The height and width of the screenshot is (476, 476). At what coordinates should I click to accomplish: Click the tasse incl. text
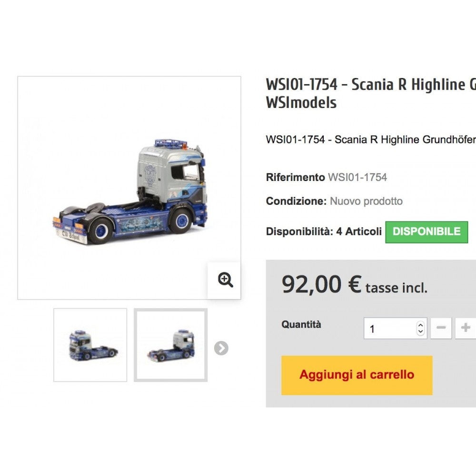[x=397, y=288]
